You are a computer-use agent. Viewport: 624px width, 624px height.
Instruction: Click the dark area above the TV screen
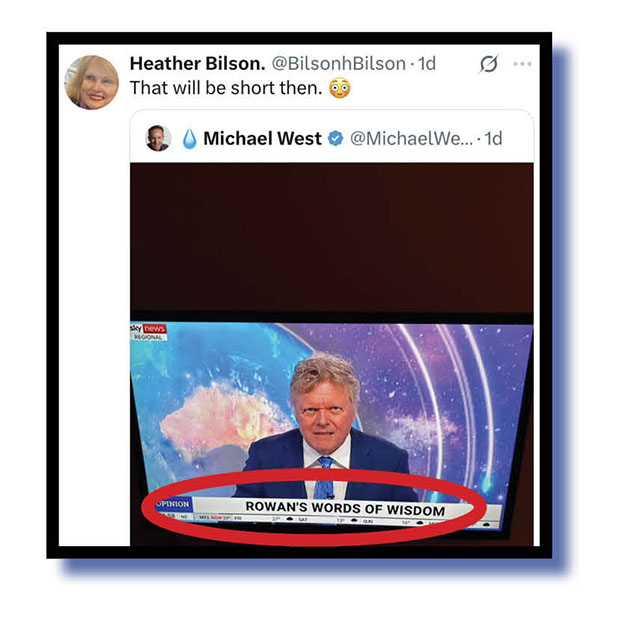pos(332,237)
